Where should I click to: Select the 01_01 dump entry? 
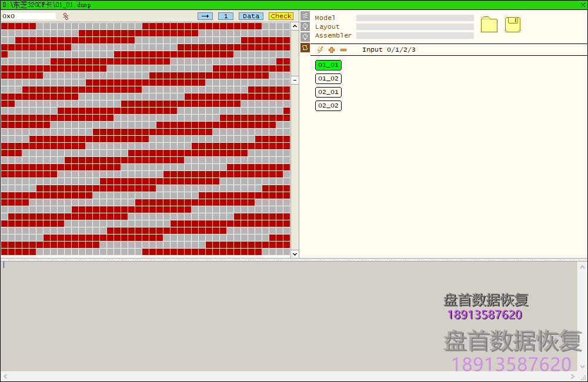(328, 65)
